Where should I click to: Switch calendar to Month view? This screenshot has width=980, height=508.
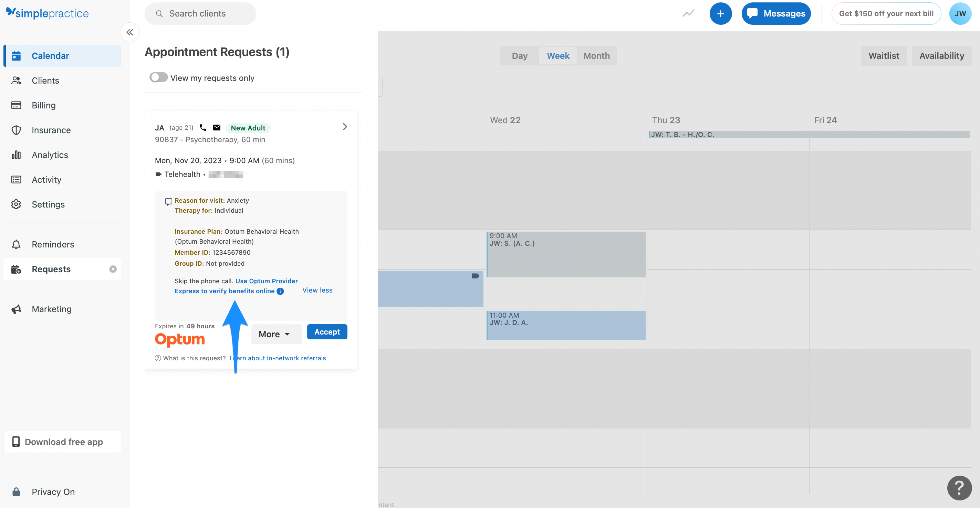[596, 56]
